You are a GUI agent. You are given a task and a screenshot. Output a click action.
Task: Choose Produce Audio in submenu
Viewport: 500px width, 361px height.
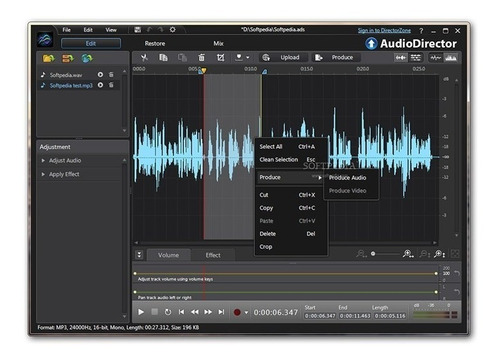pyautogui.click(x=347, y=178)
